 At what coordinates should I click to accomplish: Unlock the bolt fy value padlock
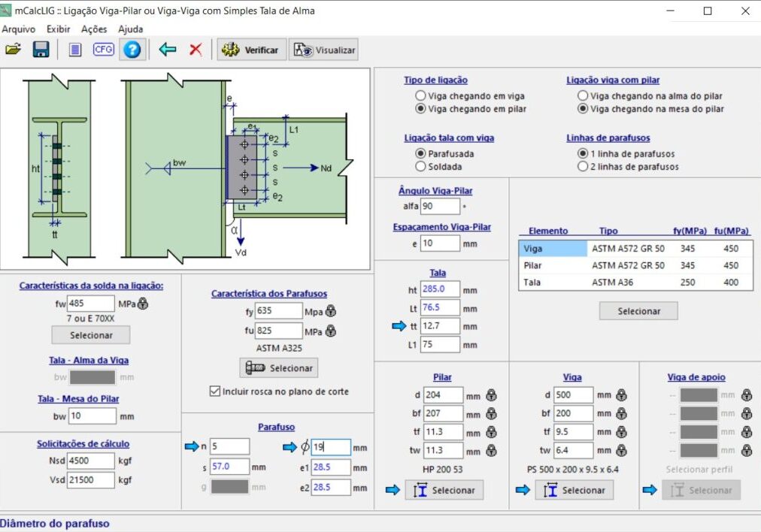[331, 311]
